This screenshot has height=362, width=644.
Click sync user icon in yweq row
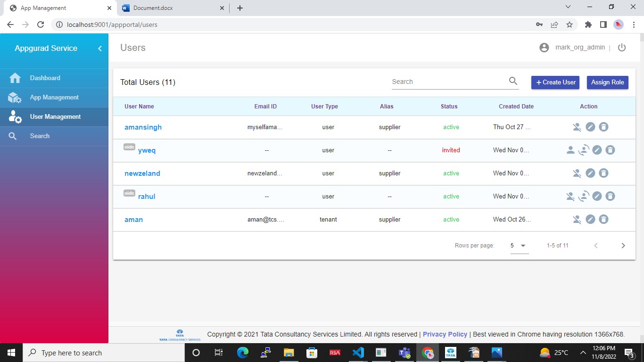[x=584, y=150]
